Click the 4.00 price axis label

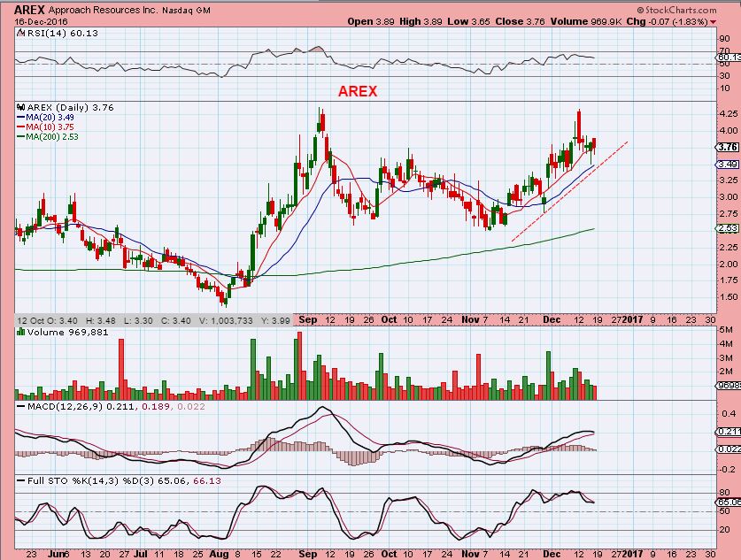pyautogui.click(x=729, y=131)
